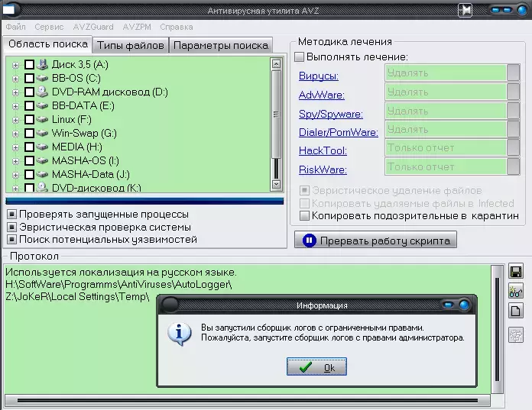Open the AdWare link
The image size is (532, 410).
coord(322,95)
